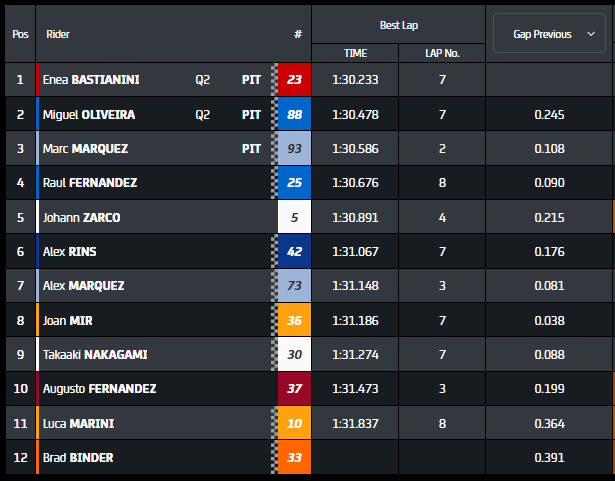
Task: Click Binder's orange number 33 badge
Action: 294,457
